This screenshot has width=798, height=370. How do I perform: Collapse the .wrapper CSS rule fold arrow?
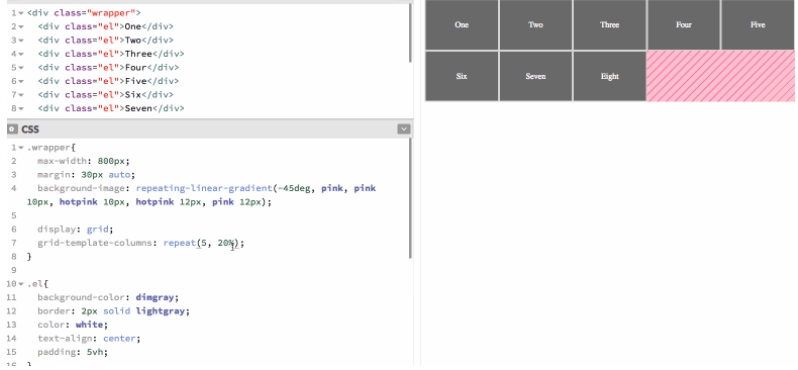tap(21, 148)
